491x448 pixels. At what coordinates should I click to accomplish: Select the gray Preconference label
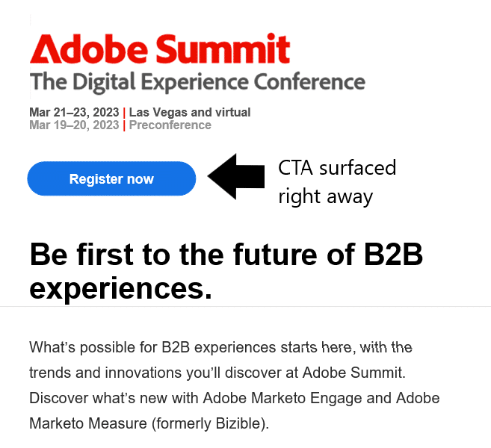point(170,125)
